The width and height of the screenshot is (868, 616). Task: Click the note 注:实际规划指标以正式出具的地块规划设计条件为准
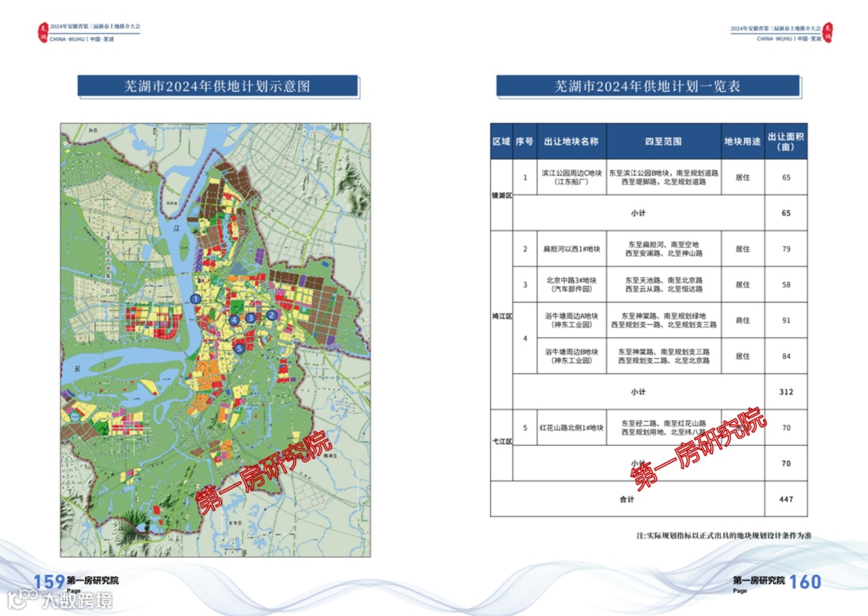pos(724,535)
